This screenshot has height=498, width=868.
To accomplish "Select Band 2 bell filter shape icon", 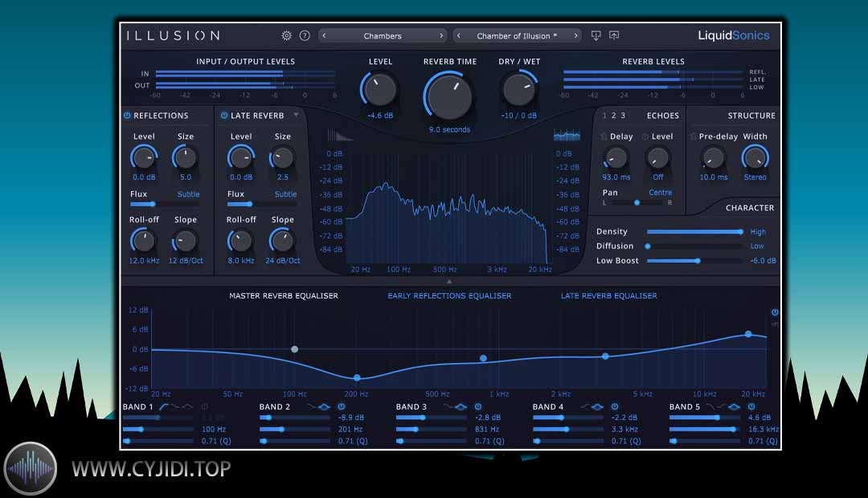I will (324, 406).
